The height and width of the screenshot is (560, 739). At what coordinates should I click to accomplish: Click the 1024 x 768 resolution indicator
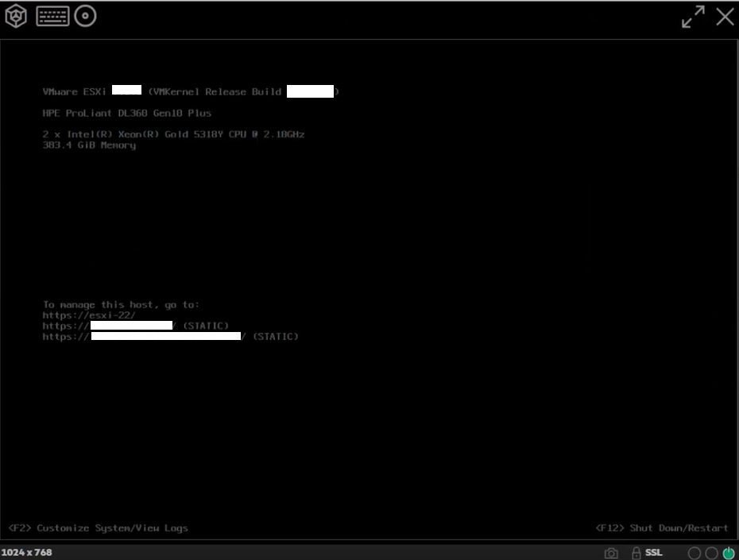point(25,552)
